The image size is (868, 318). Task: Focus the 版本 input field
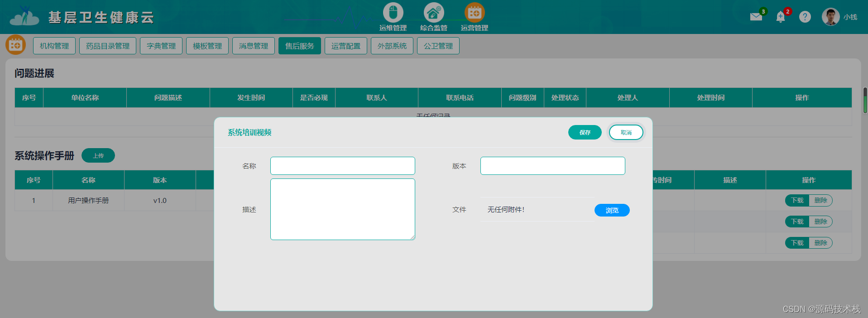pyautogui.click(x=553, y=166)
